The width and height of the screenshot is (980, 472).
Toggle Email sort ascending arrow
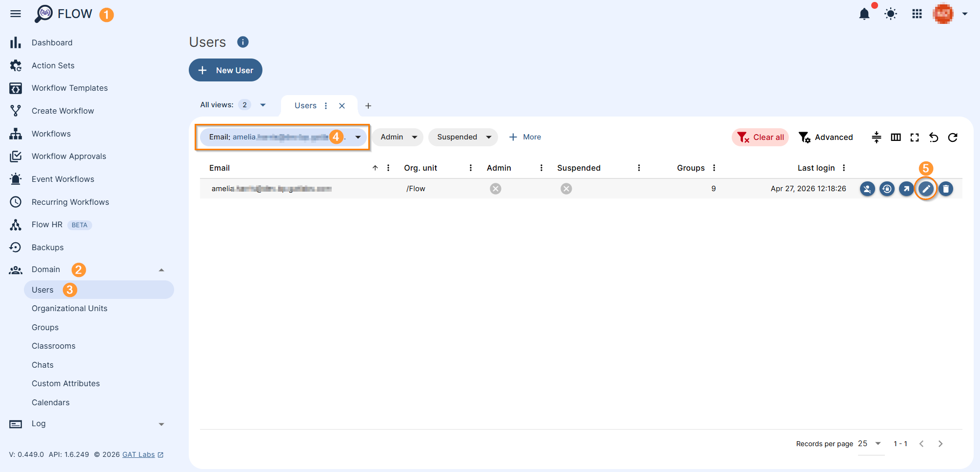pos(375,168)
